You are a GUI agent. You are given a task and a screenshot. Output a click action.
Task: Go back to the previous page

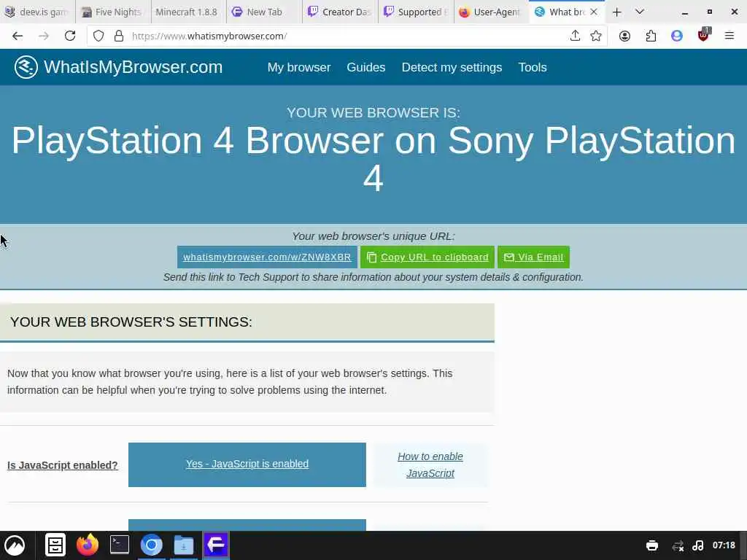(18, 36)
